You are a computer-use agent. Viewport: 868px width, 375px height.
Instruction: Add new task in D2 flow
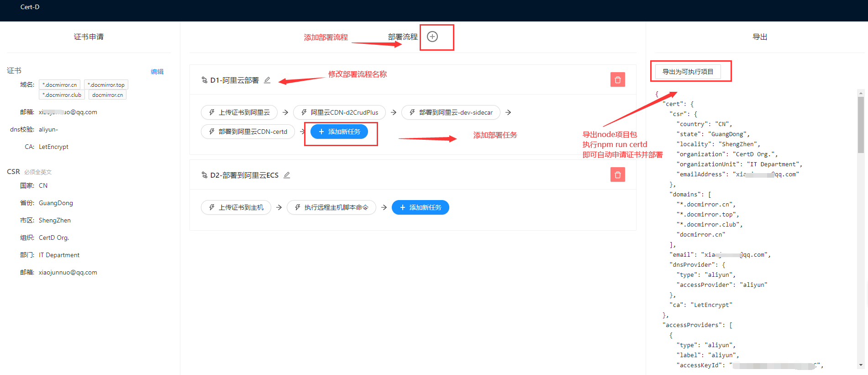point(420,207)
